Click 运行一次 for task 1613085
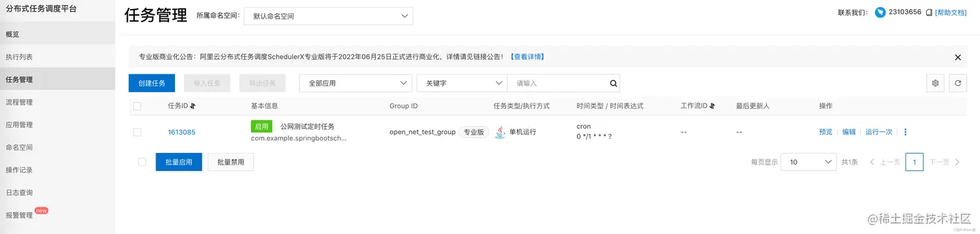Image resolution: width=980 pixels, height=234 pixels. tap(879, 132)
